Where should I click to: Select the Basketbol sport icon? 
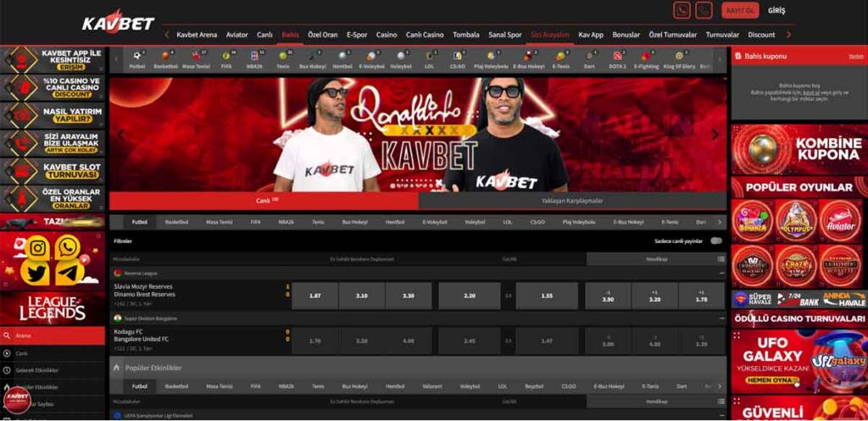coord(165,56)
